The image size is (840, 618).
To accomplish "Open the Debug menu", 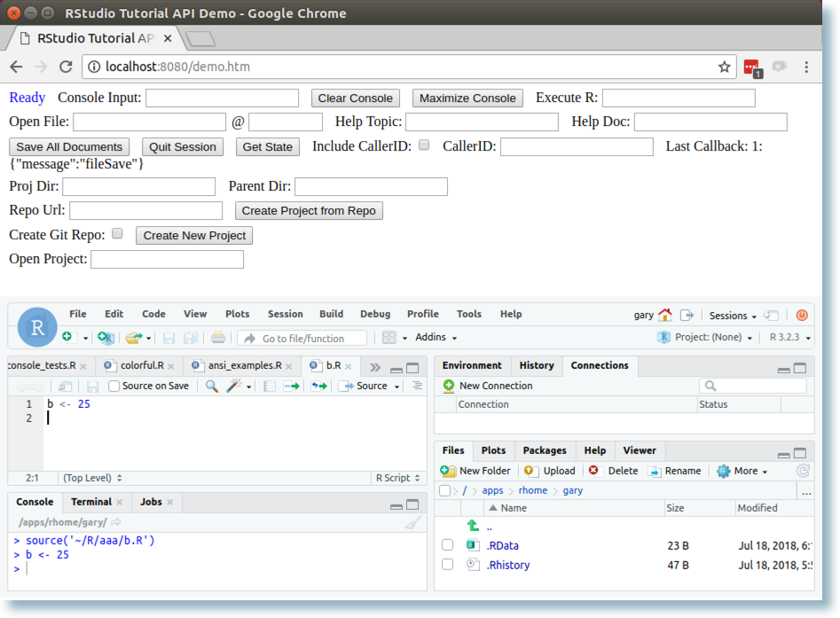I will point(375,314).
